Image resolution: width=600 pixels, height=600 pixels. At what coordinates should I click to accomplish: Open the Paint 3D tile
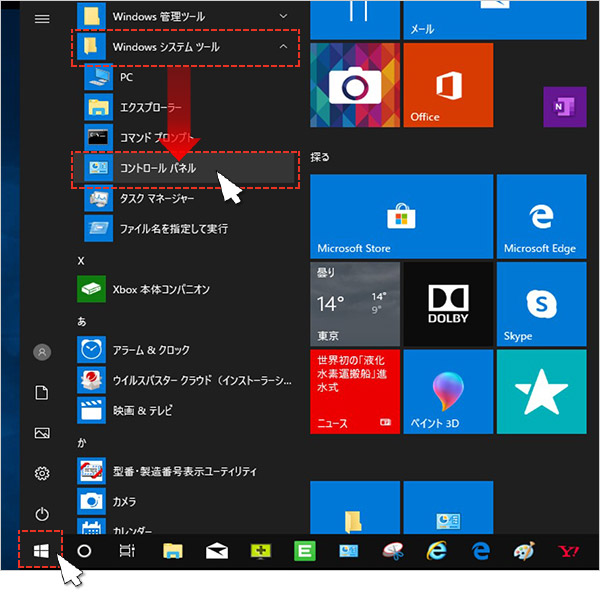(x=448, y=391)
